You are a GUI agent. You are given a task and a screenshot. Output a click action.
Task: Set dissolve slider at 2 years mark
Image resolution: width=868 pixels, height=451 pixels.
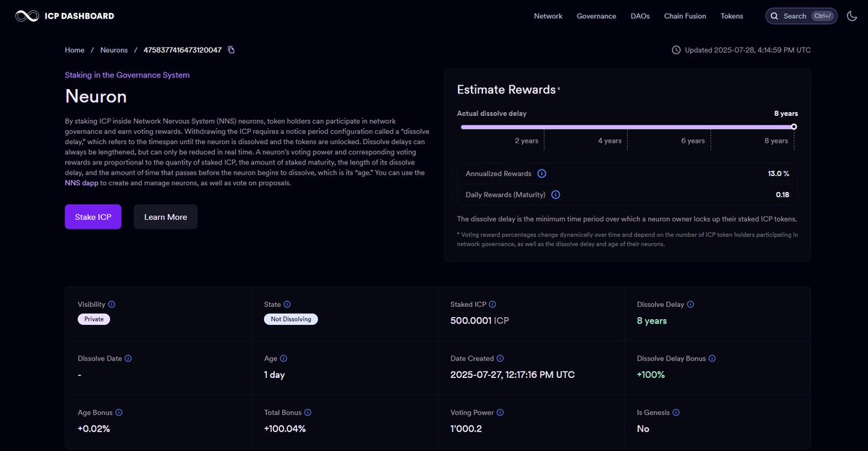point(544,127)
